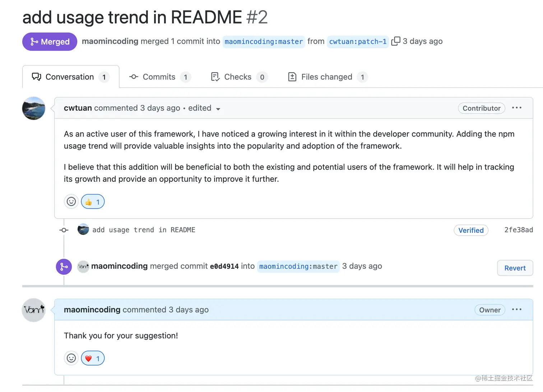Screen dimensions: 543x392
Task: Add emoji reaction to cwtuan's comment
Action: [x=71, y=202]
